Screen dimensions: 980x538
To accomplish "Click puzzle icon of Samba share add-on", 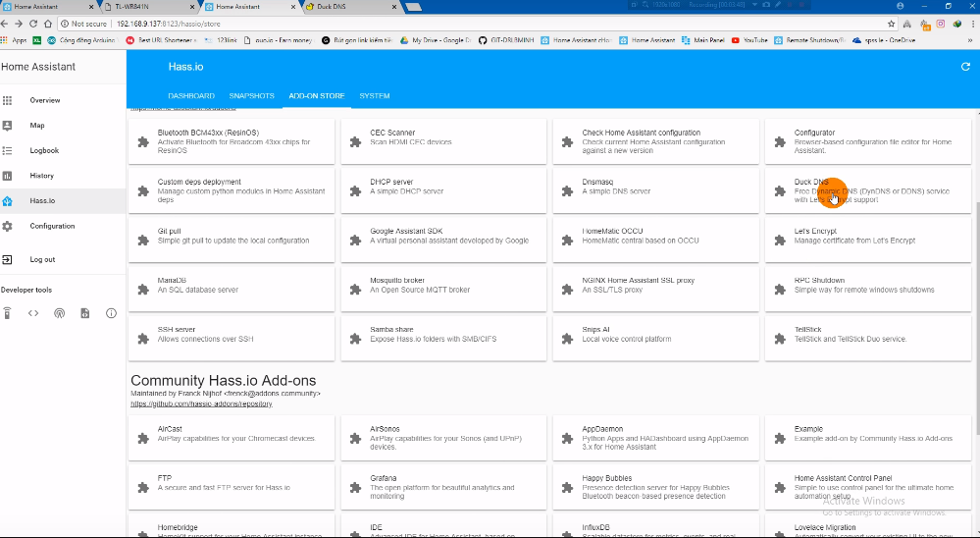I will (x=356, y=339).
